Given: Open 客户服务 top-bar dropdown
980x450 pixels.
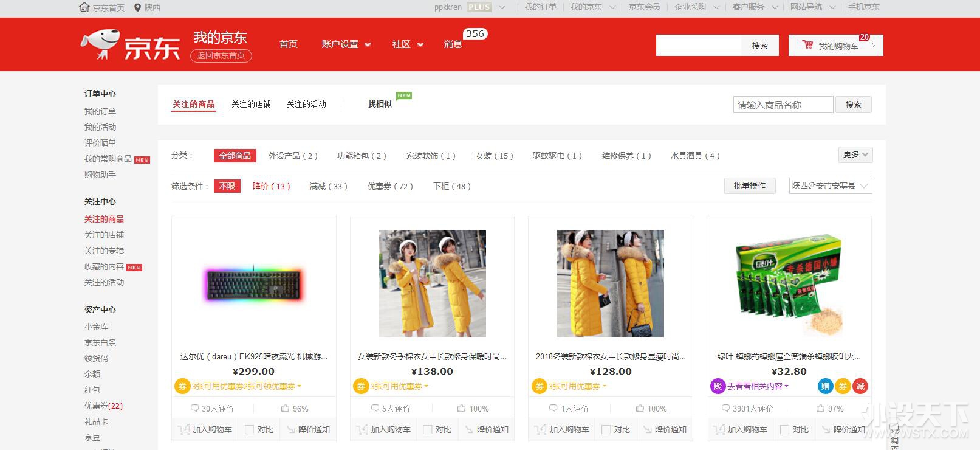Looking at the screenshot, I should pyautogui.click(x=755, y=7).
